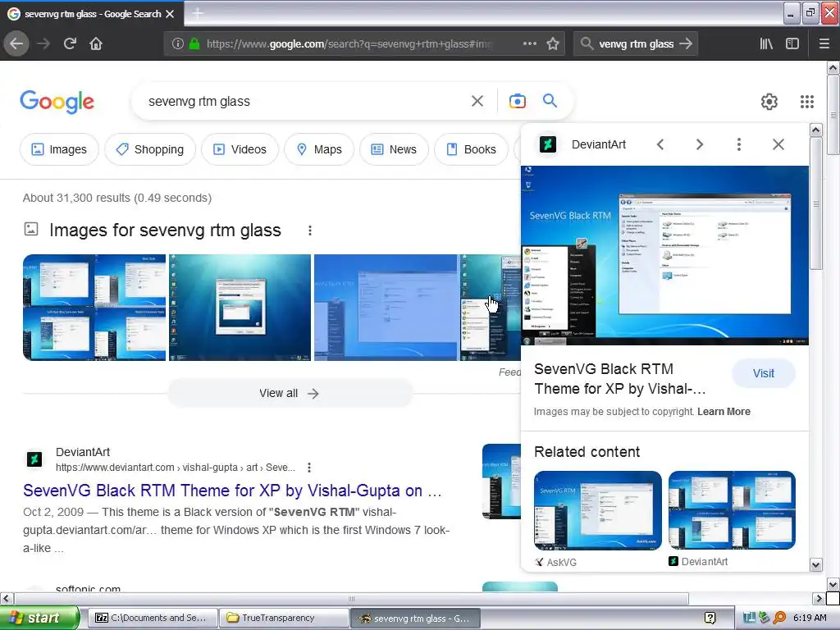
Task: Click the preview panel scroll down arrow
Action: pyautogui.click(x=816, y=564)
